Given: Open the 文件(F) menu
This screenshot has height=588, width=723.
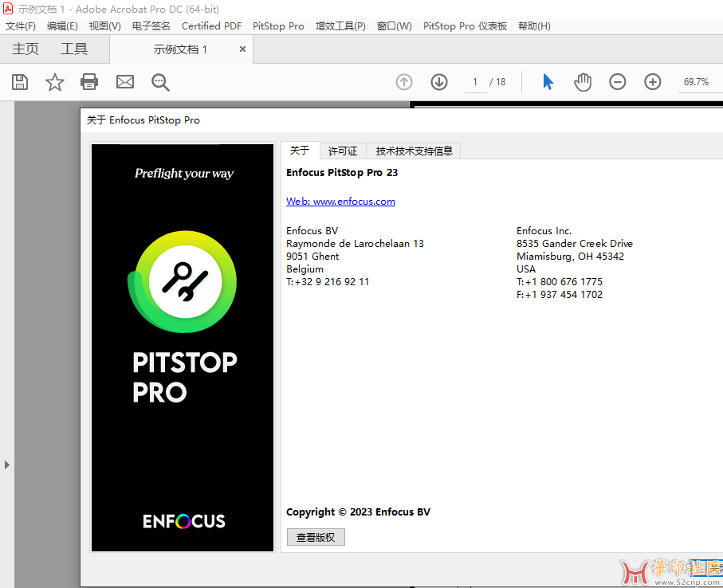Looking at the screenshot, I should pyautogui.click(x=21, y=26).
